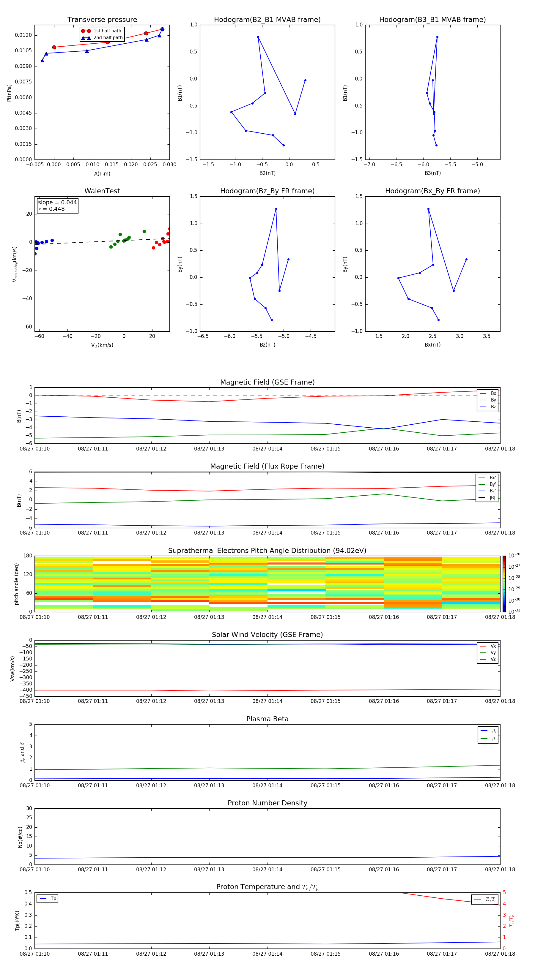Click the 'Transverse pressure' plot title
Image resolution: width=535 pixels, height=980 pixels.
tap(102, 20)
